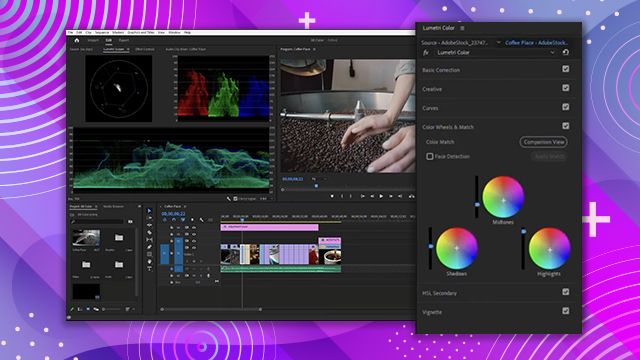Create new bin in Project panel
The width and height of the screenshot is (640, 360).
click(130, 222)
